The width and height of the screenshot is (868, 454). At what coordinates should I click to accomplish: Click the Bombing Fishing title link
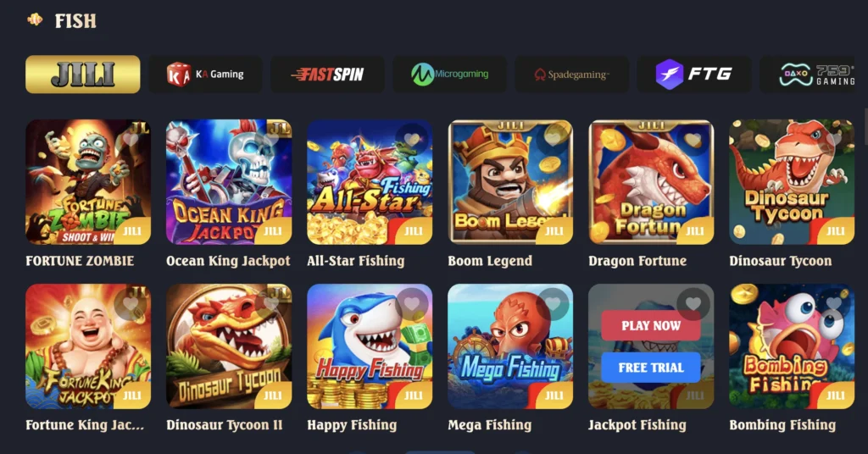coord(782,425)
